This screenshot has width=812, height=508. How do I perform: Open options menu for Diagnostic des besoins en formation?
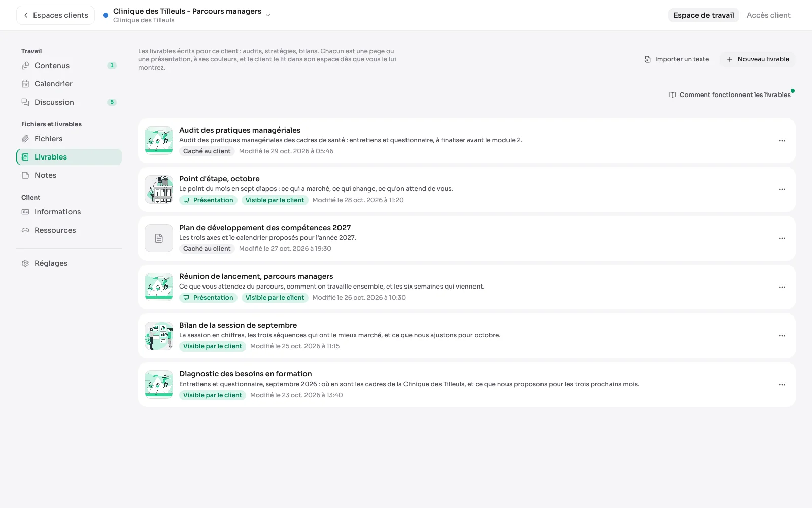[x=782, y=385]
